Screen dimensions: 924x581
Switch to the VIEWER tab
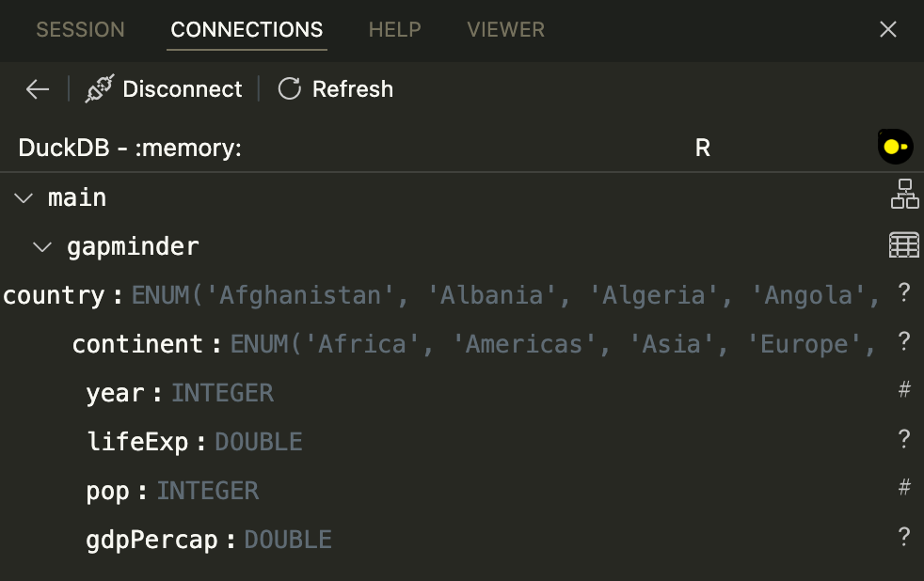tap(505, 29)
